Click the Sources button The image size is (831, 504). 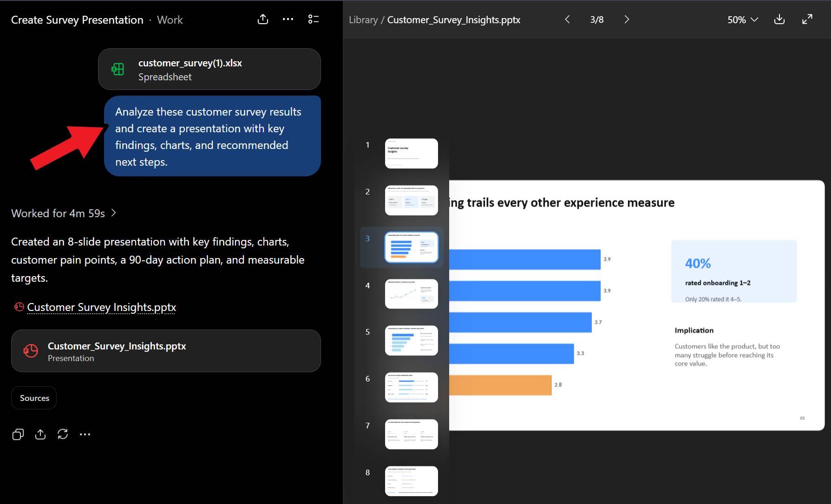34,398
